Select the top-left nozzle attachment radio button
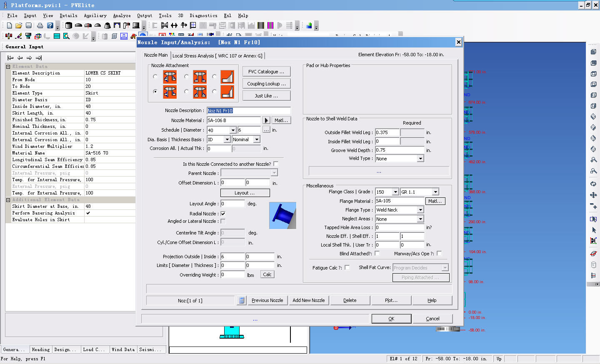The image size is (600, 364). 155,77
